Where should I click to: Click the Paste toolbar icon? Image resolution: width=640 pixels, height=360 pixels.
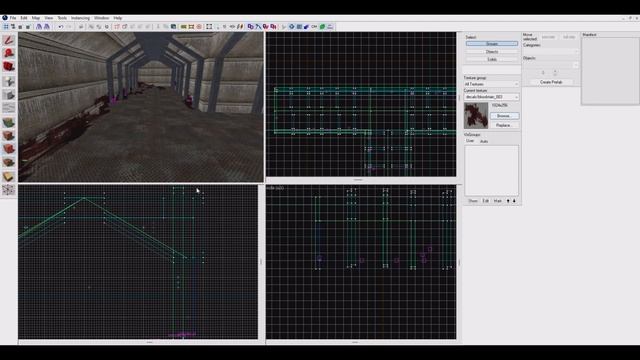click(173, 27)
